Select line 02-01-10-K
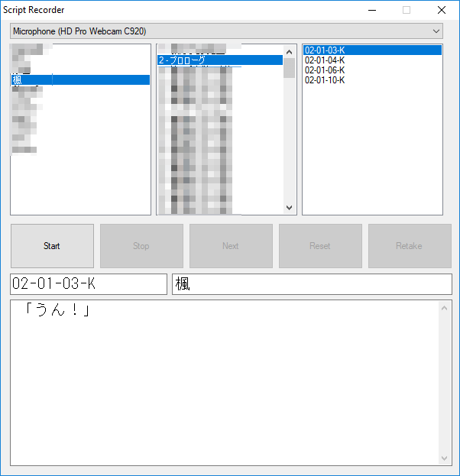The image size is (460, 476). (371, 80)
